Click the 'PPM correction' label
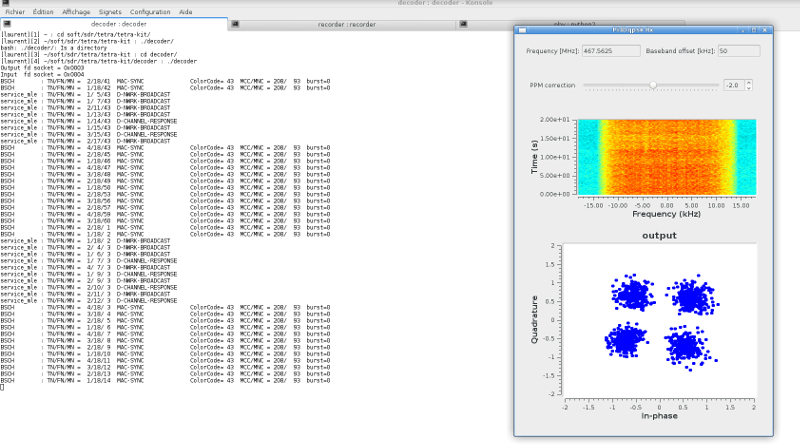The image size is (800, 448). [552, 85]
